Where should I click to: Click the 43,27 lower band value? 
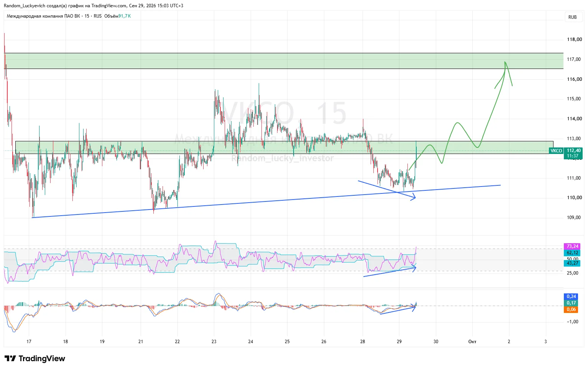coord(572,263)
